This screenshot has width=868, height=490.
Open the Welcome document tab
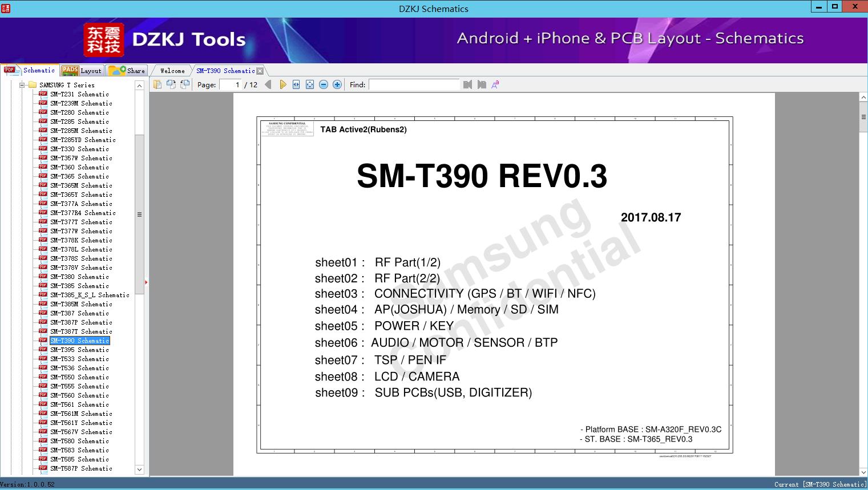[x=172, y=71]
